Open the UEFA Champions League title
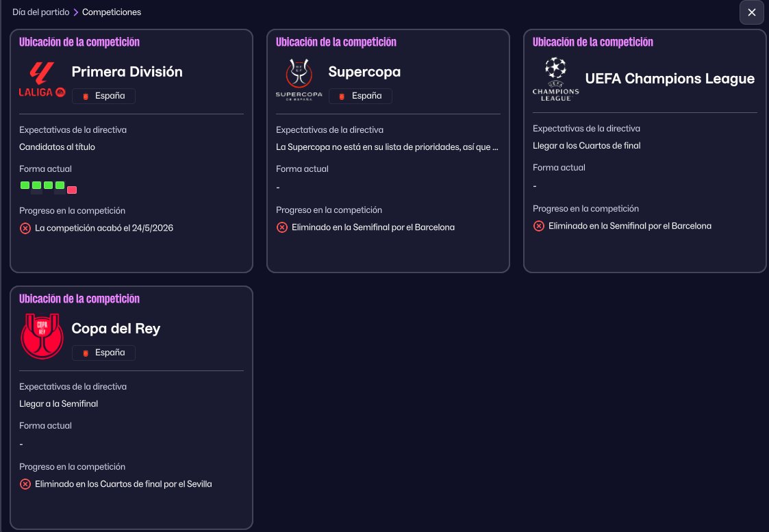769x532 pixels. [669, 79]
